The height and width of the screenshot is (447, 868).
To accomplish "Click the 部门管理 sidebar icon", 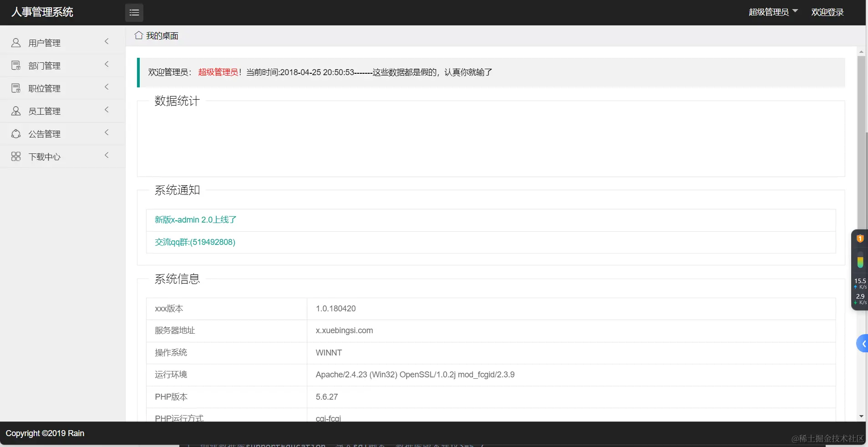I will (16, 66).
